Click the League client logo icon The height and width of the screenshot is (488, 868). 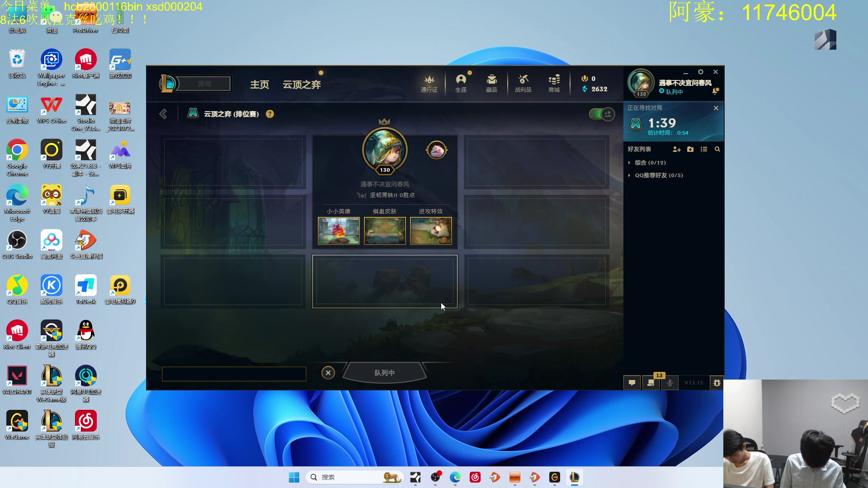[x=168, y=84]
